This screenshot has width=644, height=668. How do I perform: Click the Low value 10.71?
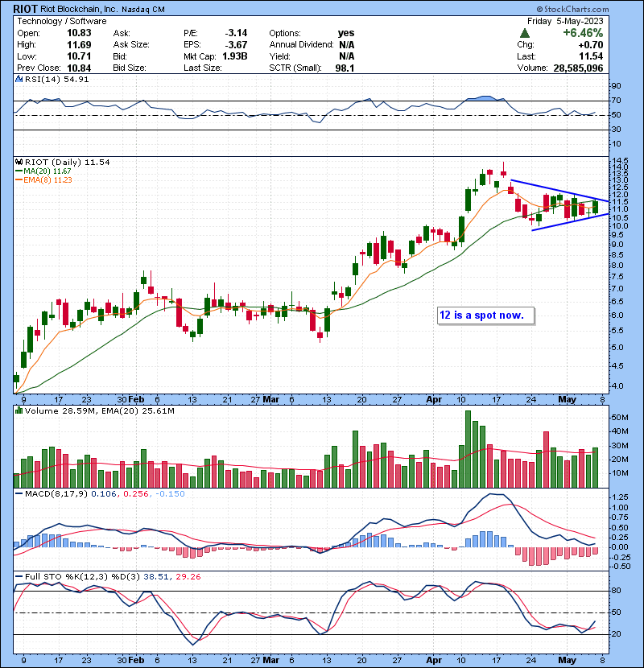click(x=79, y=56)
